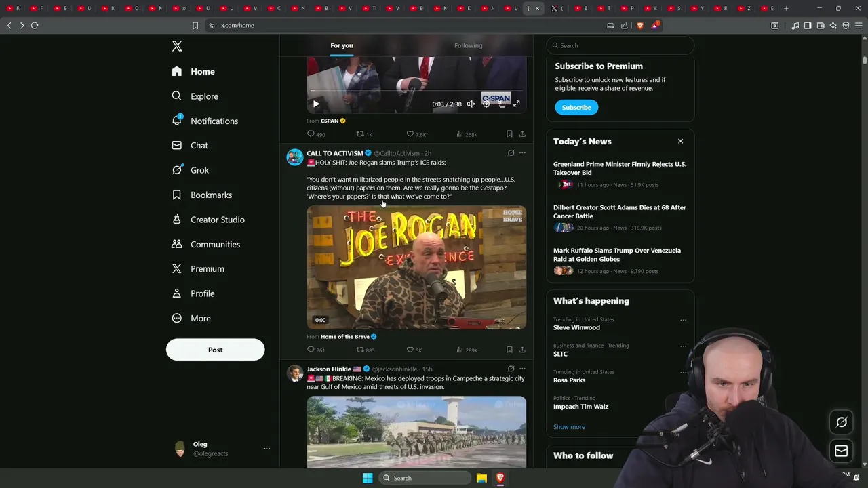Open File Explorer from taskbar
The height and width of the screenshot is (488, 868).
click(x=481, y=478)
